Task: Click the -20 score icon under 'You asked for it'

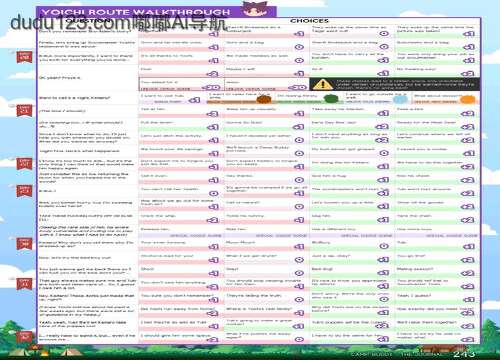Action: pos(212,87)
